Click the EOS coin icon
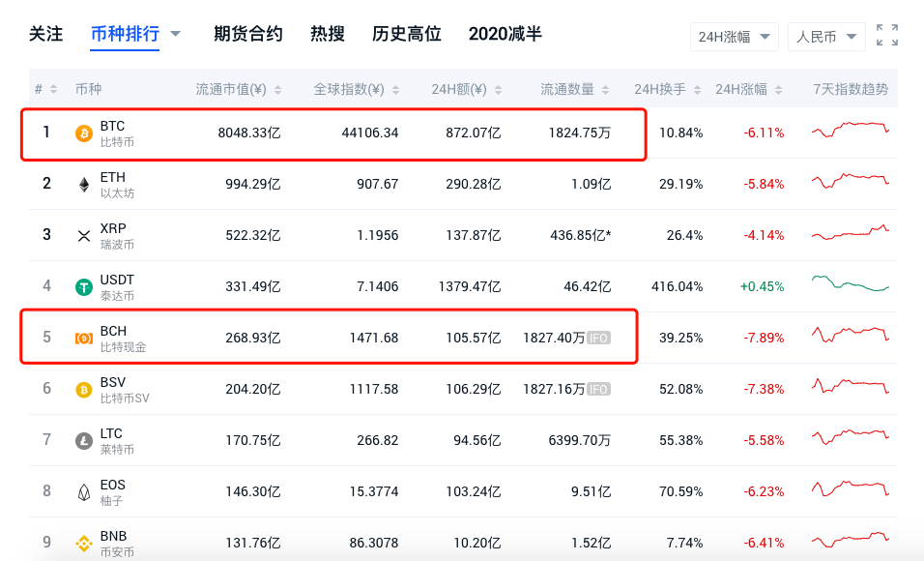The width and height of the screenshot is (924, 561). pyautogui.click(x=84, y=490)
